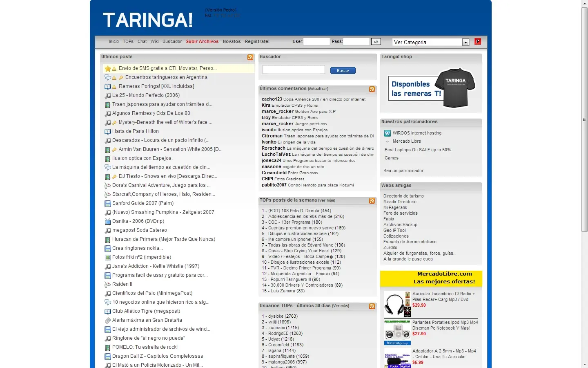This screenshot has height=368, width=588.
Task: Click the floppy disk icon beside Sanford Guide 2007
Action: [x=108, y=204]
